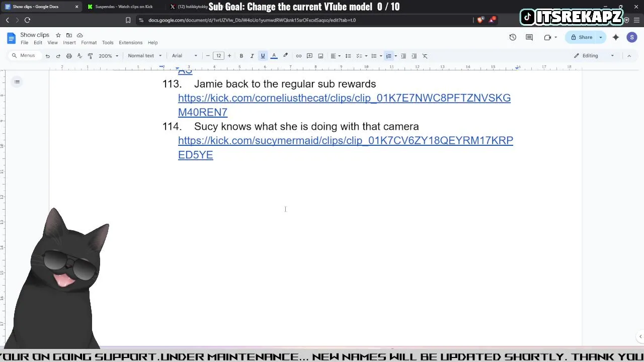The width and height of the screenshot is (644, 362).
Task: Increase font size with plus button
Action: 229,56
